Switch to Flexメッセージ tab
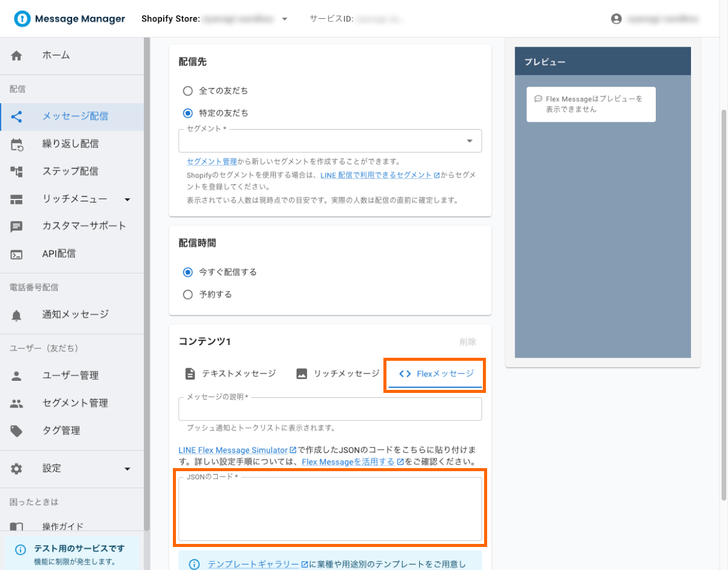The height and width of the screenshot is (570, 728). (436, 374)
